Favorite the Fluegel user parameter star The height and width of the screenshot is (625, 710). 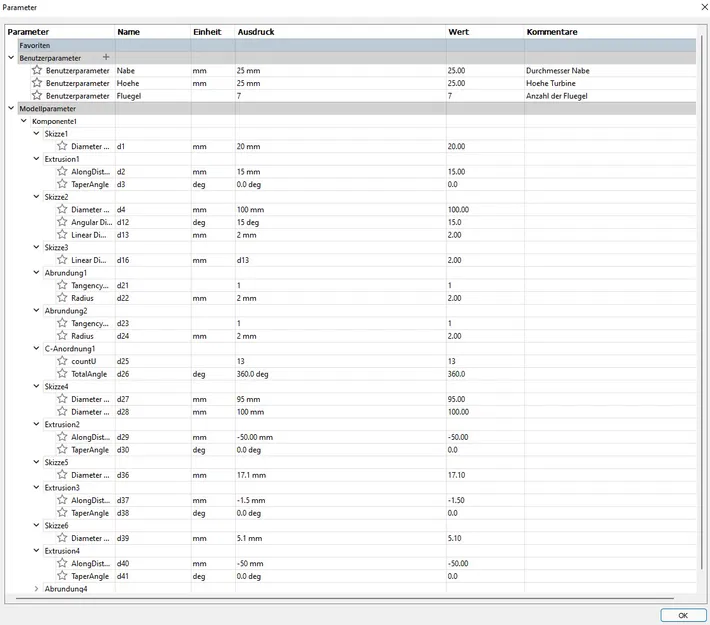pos(37,96)
